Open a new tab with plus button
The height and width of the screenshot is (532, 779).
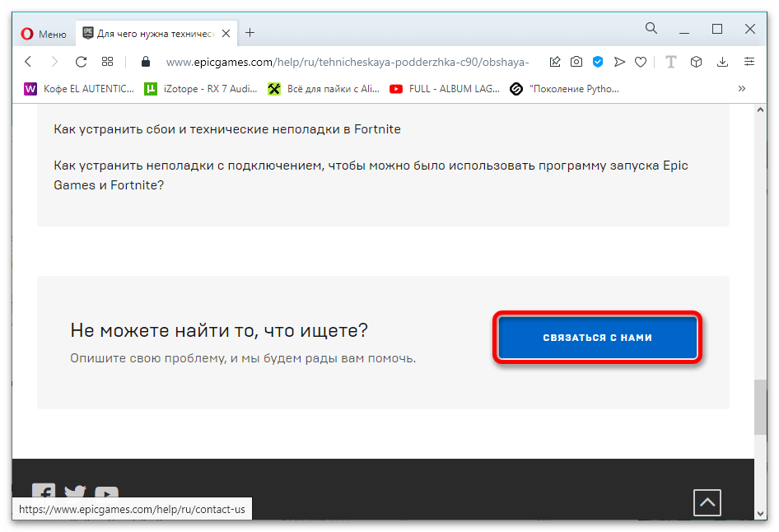click(250, 33)
